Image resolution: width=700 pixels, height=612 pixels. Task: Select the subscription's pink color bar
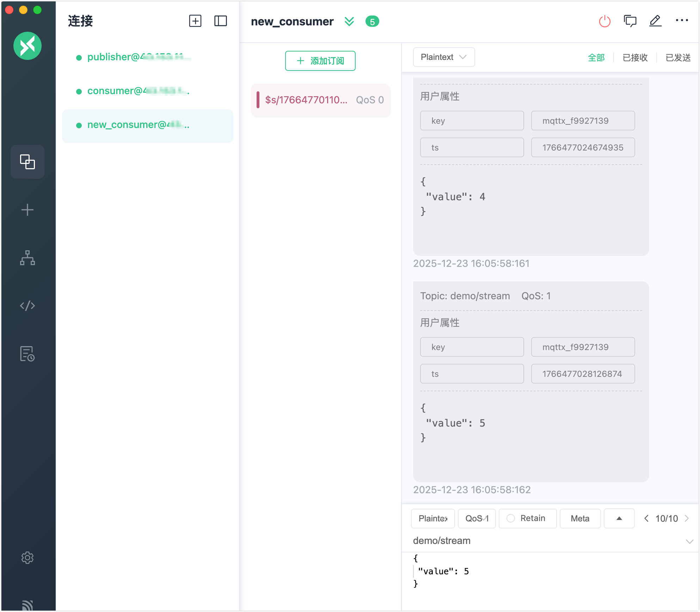tap(258, 100)
